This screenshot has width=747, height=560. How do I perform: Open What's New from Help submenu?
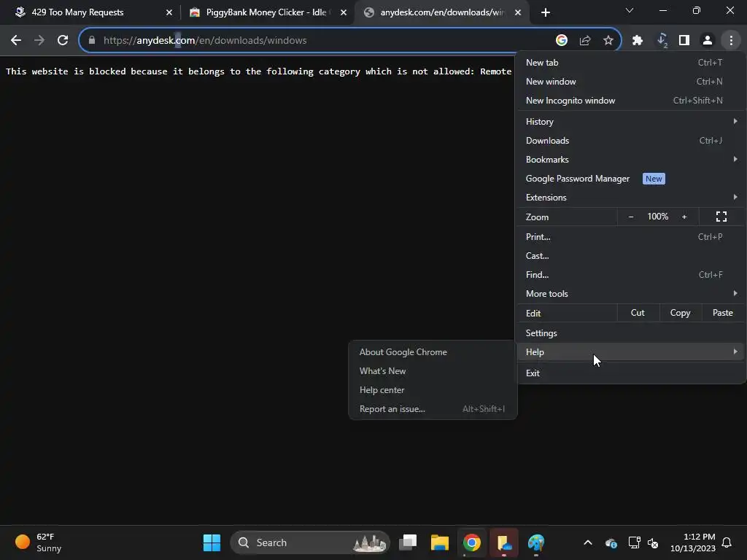click(433, 371)
